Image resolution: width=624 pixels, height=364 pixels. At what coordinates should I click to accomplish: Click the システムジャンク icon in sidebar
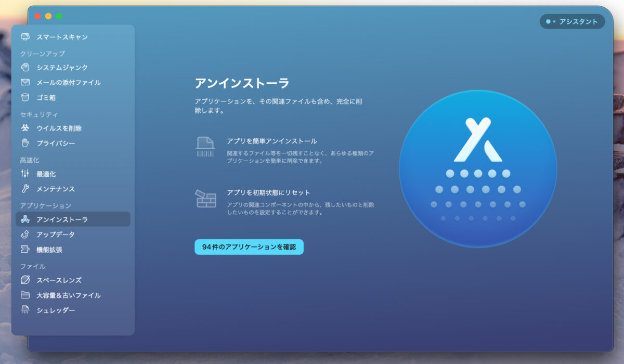click(25, 67)
